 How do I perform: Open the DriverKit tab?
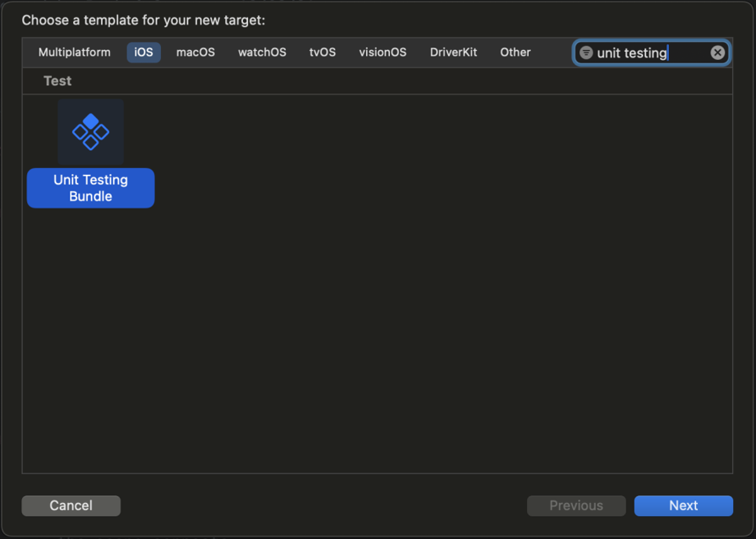(x=453, y=52)
